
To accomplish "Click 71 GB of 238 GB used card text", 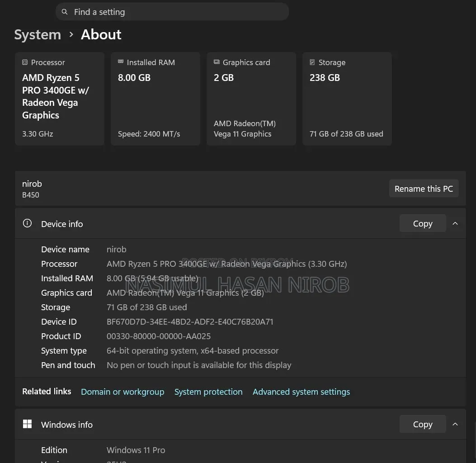I will [x=346, y=134].
